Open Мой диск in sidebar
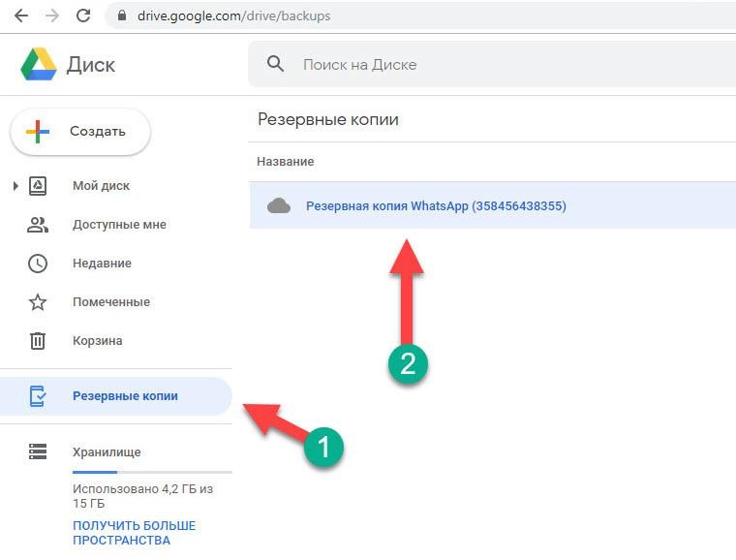The width and height of the screenshot is (736, 560). [x=101, y=186]
